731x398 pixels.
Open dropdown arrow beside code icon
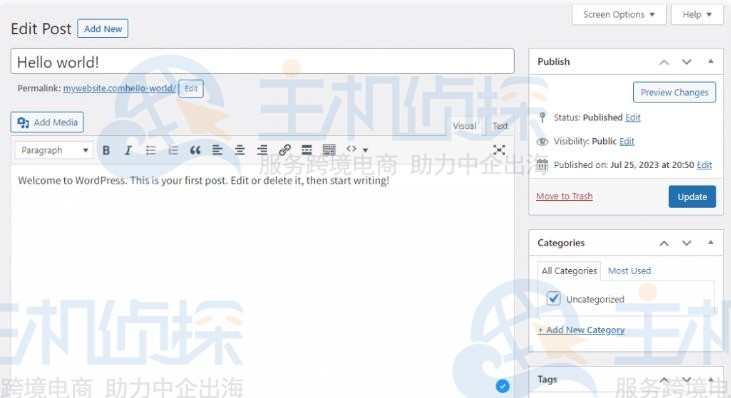tap(366, 150)
